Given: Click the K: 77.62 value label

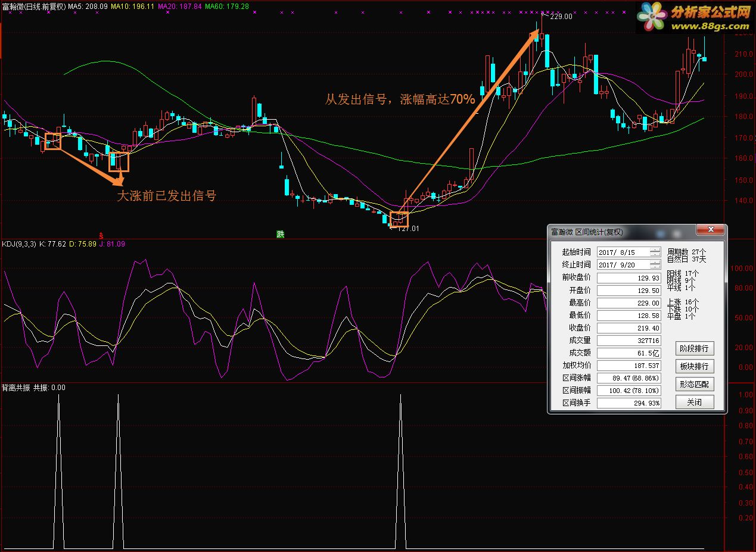Looking at the screenshot, I should 52,244.
